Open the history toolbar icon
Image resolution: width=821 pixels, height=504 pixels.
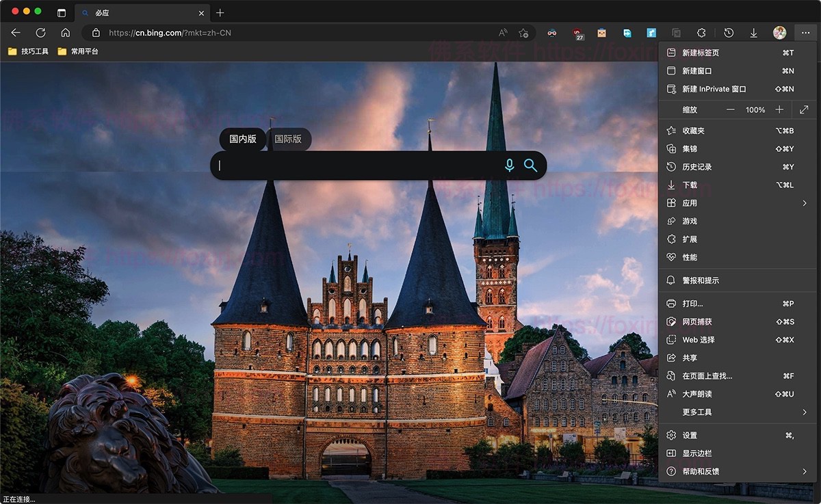(729, 33)
